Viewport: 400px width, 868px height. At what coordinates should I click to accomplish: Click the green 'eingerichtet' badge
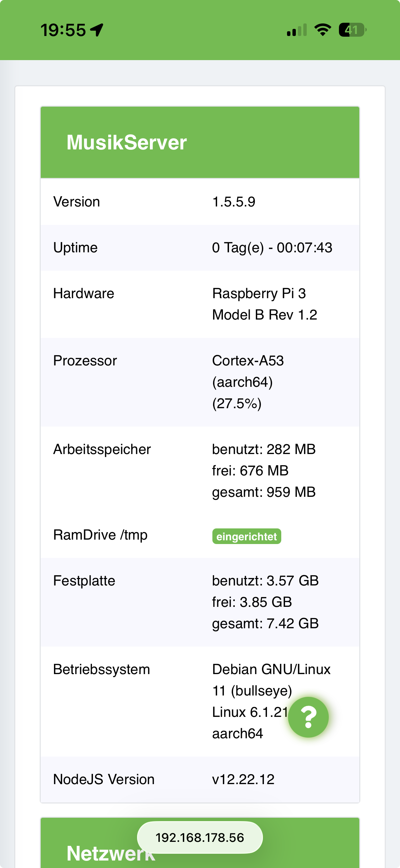[x=247, y=536]
